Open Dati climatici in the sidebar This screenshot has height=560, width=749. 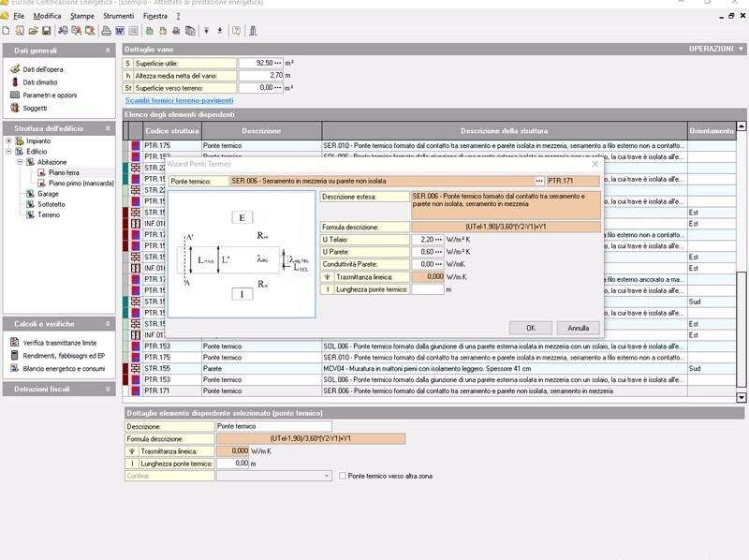point(42,82)
